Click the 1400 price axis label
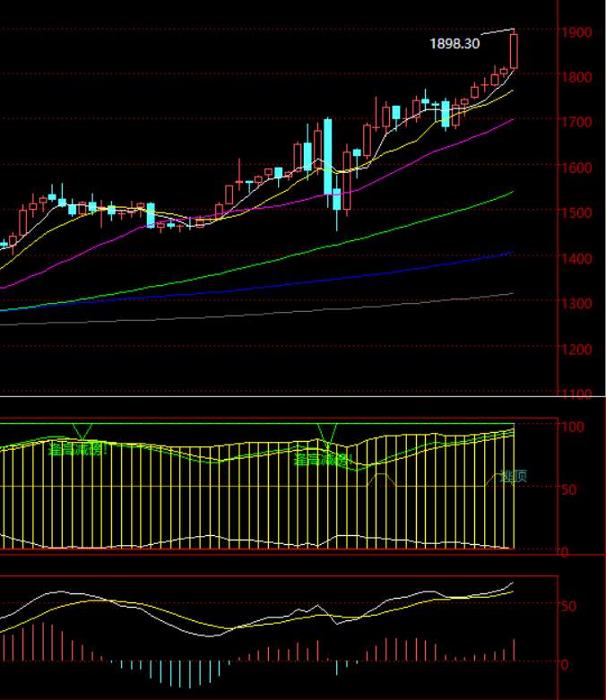Screen dimensions: 606x700 577,258
